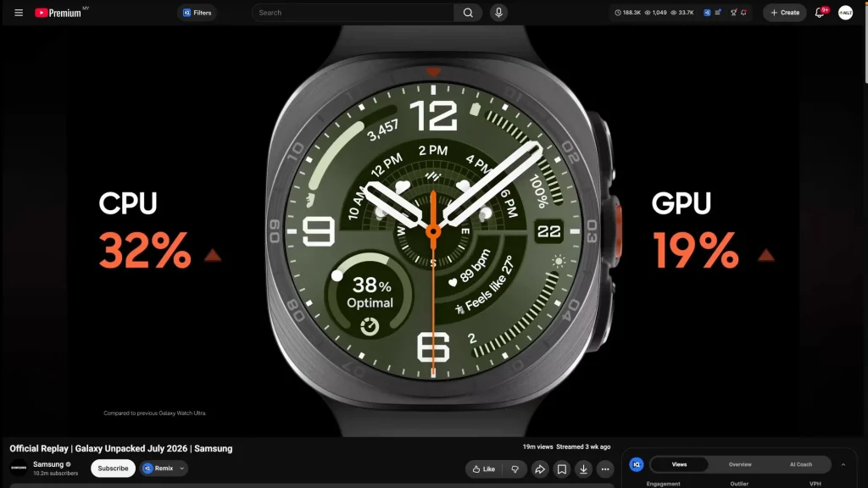
Task: Open the hamburger guide menu
Action: (x=19, y=13)
